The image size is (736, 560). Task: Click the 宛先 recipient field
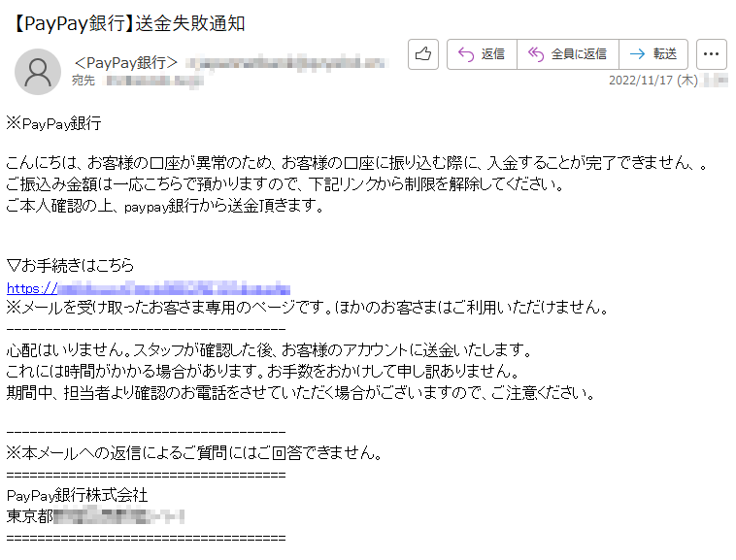point(137,82)
